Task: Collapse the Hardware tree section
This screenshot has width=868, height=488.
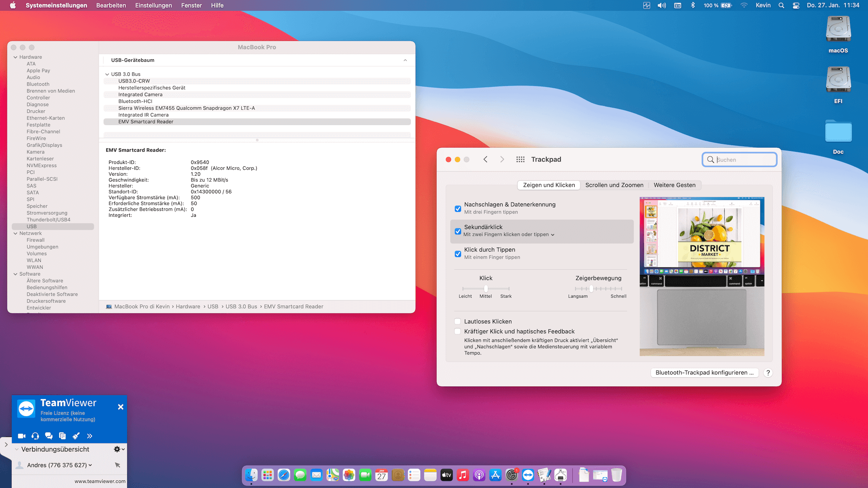Action: click(x=15, y=57)
